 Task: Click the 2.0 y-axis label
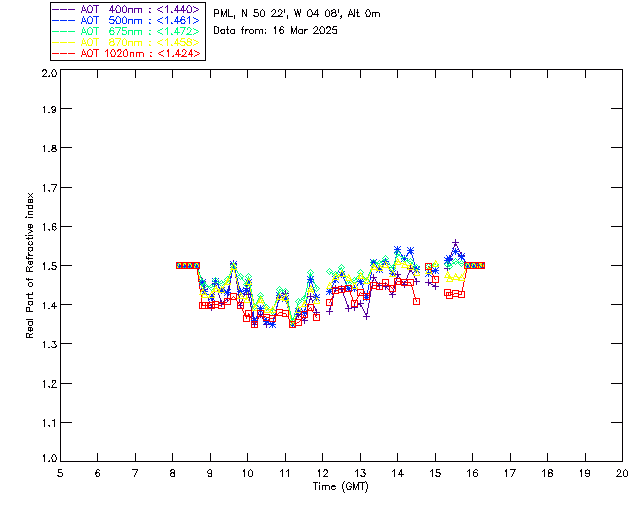tap(49, 74)
